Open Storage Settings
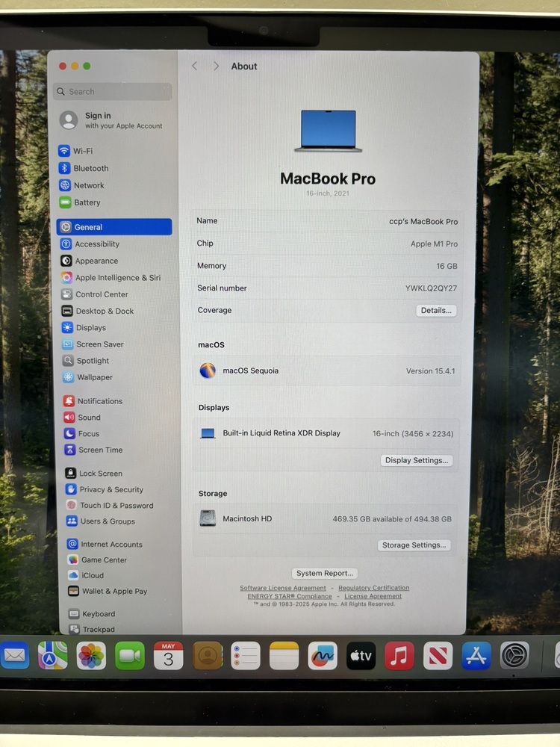 (x=414, y=545)
